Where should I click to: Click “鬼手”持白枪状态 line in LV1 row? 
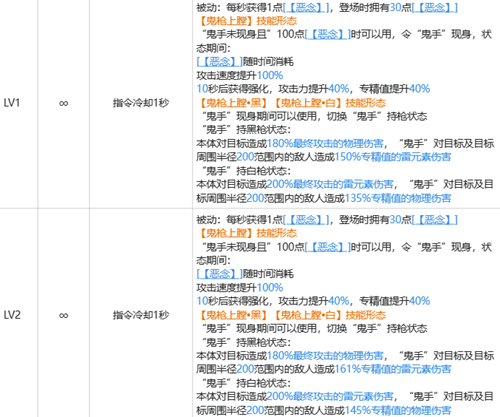[246, 171]
